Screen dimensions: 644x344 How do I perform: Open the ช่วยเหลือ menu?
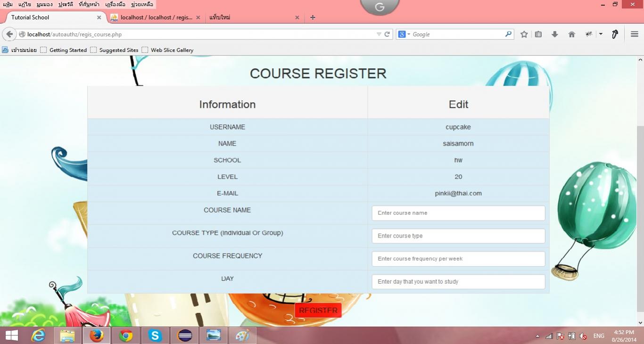[142, 4]
